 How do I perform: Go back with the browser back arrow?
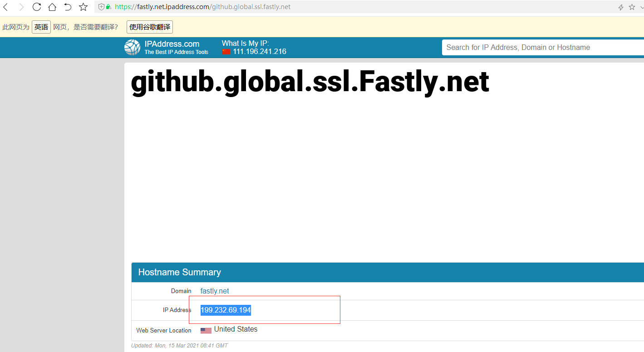5,7
